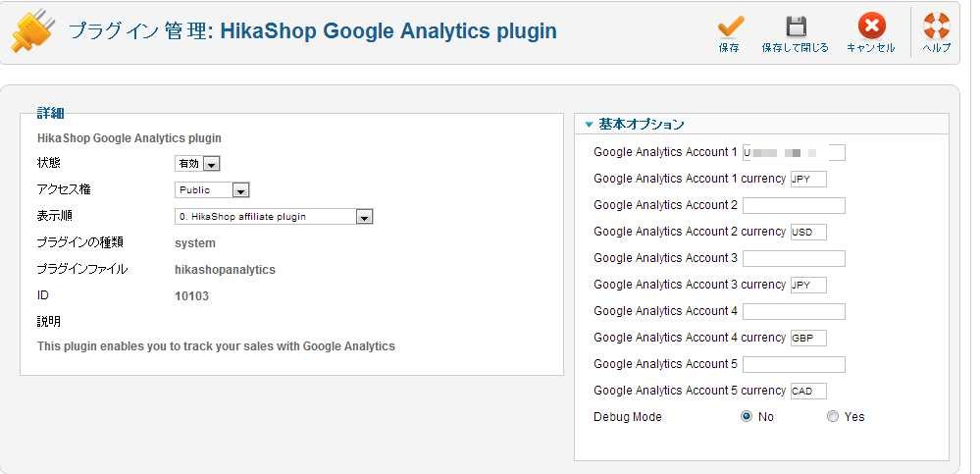The height and width of the screenshot is (474, 980).
Task: Click the red Cancel icon
Action: [871, 26]
